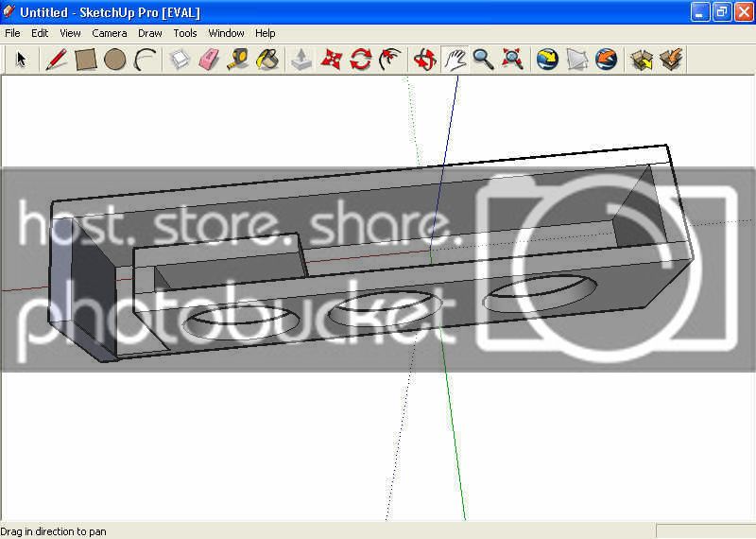Pick the Line pencil tool
Screen dimensions: 756x539
(56, 60)
